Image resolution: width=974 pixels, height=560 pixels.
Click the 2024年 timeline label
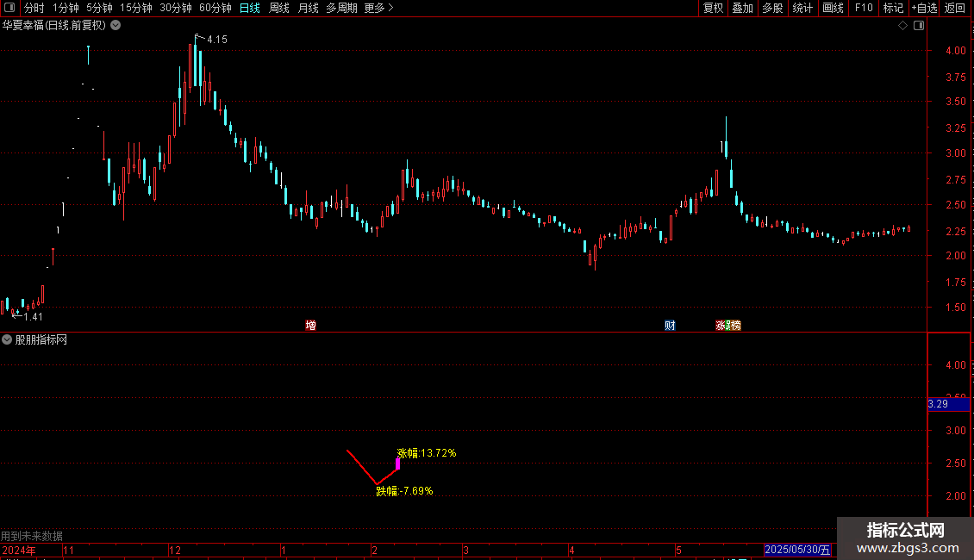(x=19, y=550)
